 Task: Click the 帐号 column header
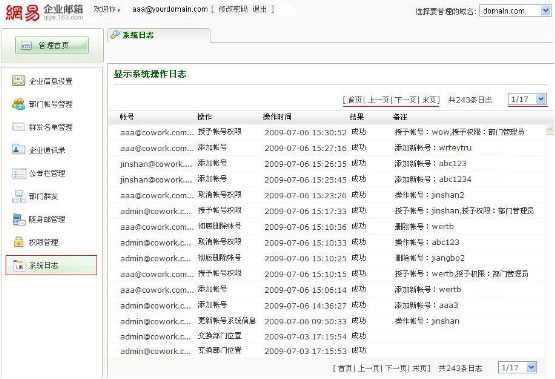(127, 117)
